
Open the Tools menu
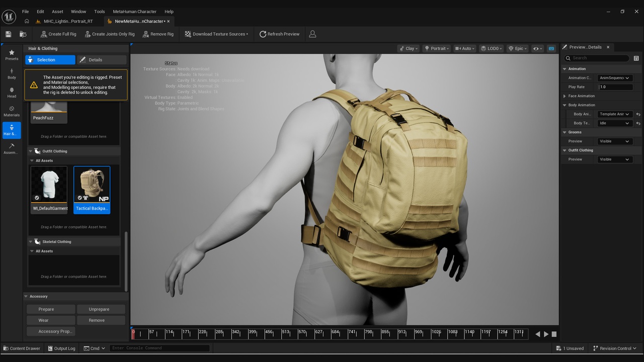100,12
